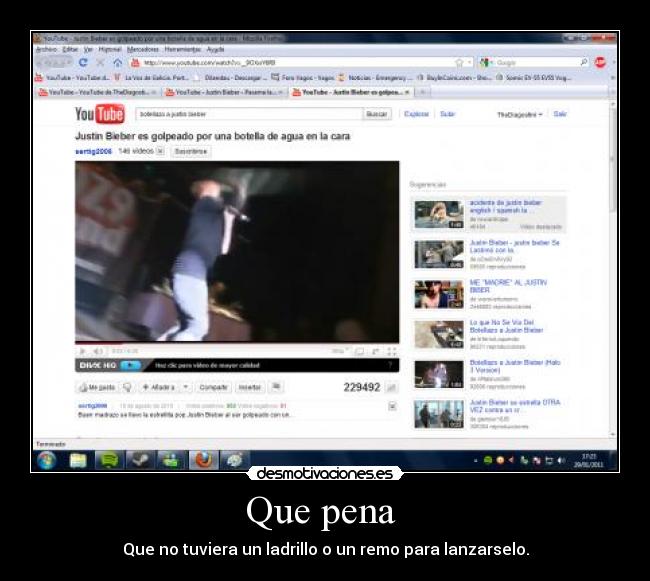Open the Windows Start orb
The width and height of the screenshot is (650, 581).
pyautogui.click(x=46, y=460)
